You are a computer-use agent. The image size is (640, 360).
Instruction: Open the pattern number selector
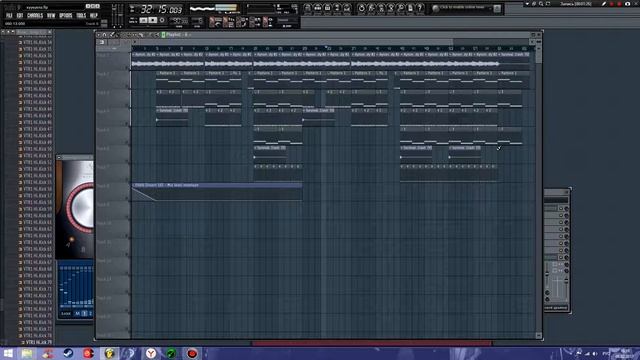click(x=198, y=20)
